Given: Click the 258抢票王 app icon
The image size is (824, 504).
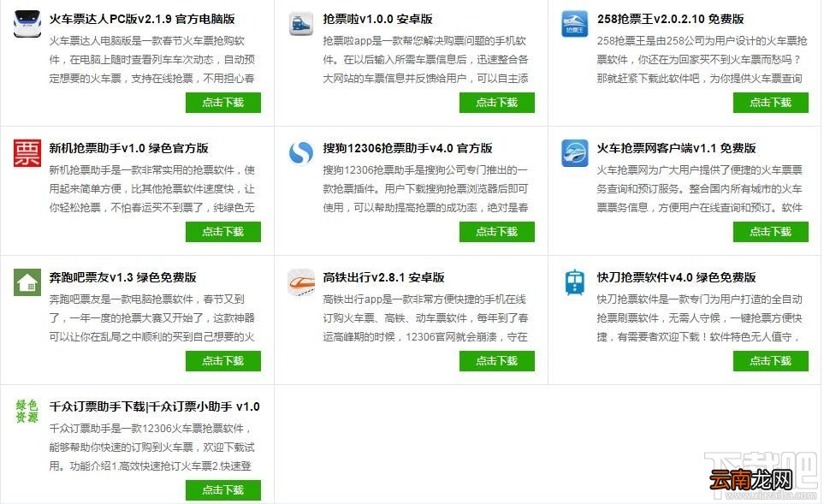Looking at the screenshot, I should 575,24.
